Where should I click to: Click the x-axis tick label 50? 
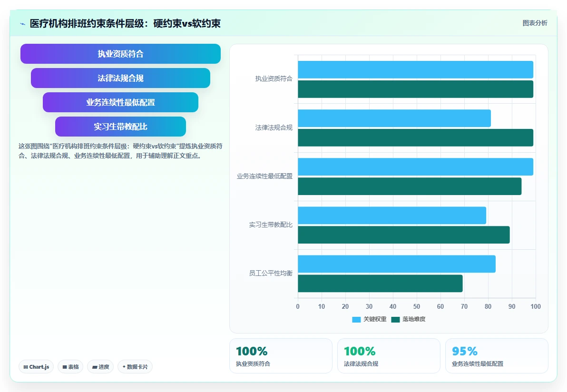click(x=417, y=307)
